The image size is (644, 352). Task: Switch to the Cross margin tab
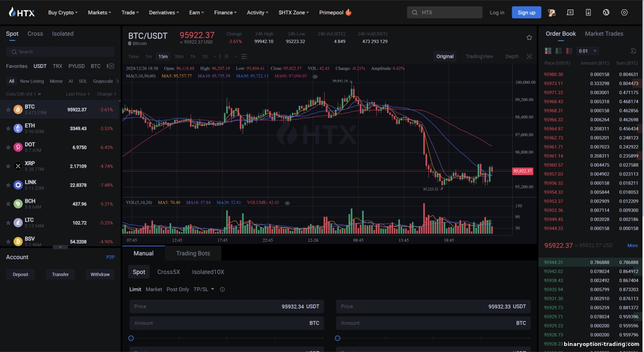pyautogui.click(x=35, y=33)
